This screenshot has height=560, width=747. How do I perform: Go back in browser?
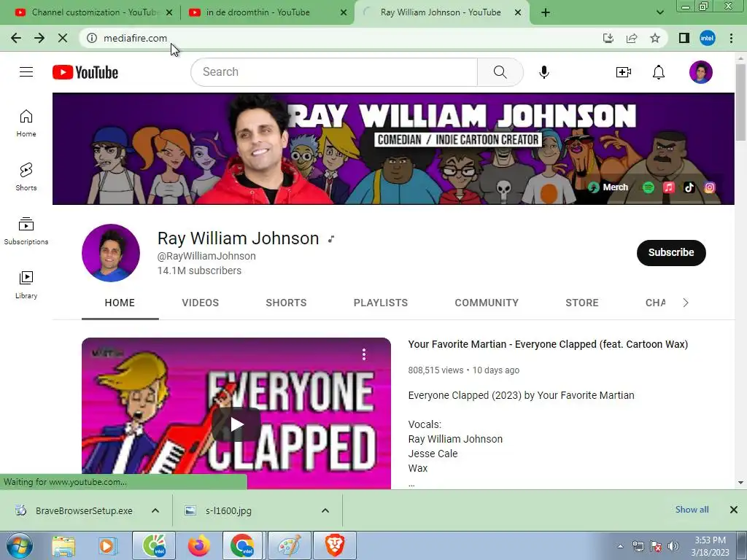[16, 38]
